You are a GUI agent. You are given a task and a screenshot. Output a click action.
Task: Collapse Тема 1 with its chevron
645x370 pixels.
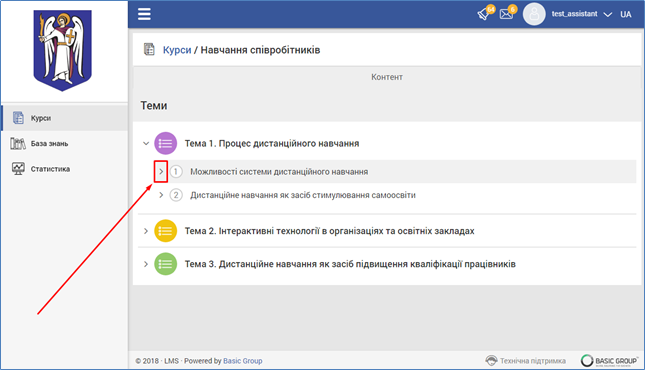[146, 143]
